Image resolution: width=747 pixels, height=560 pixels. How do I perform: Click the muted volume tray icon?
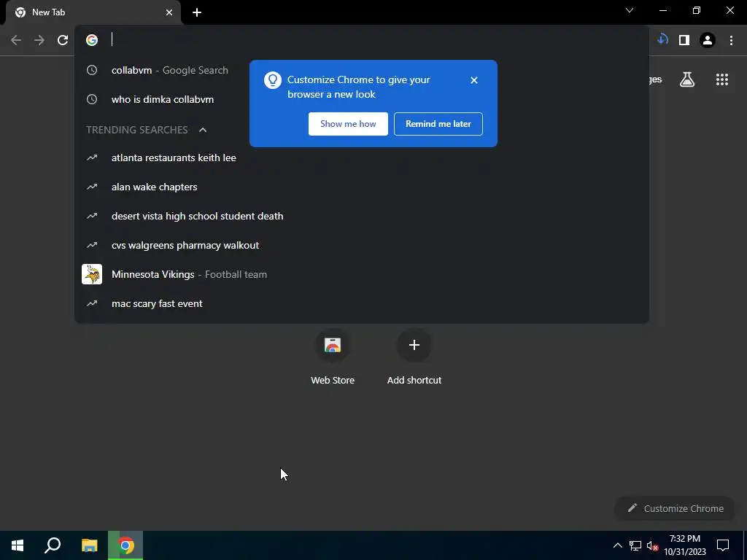(x=652, y=545)
